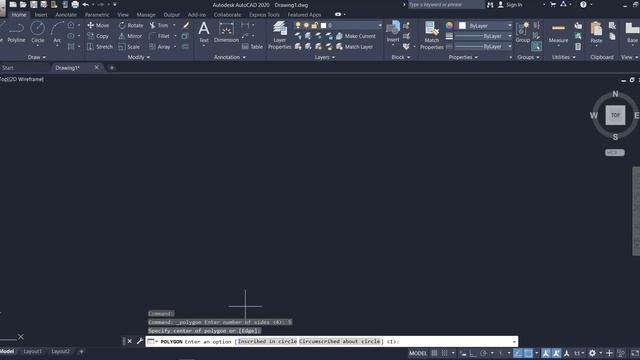The width and height of the screenshot is (640, 360).
Task: Open the Manage ribbon tab
Action: pos(146,15)
